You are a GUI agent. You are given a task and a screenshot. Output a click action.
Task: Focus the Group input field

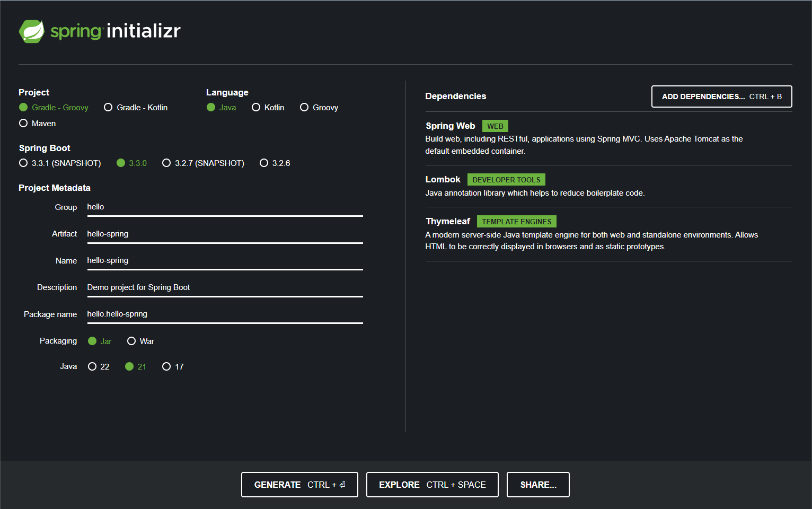click(225, 207)
